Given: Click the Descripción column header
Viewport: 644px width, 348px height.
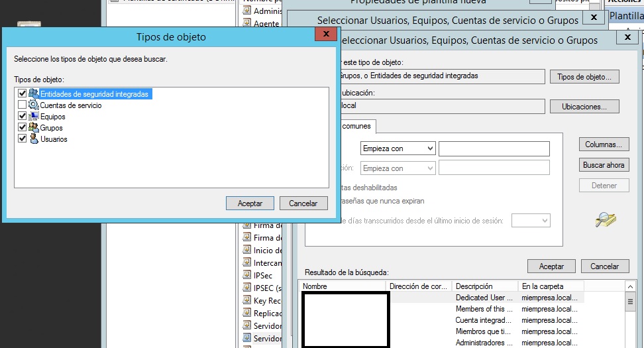Looking at the screenshot, I should (x=485, y=286).
